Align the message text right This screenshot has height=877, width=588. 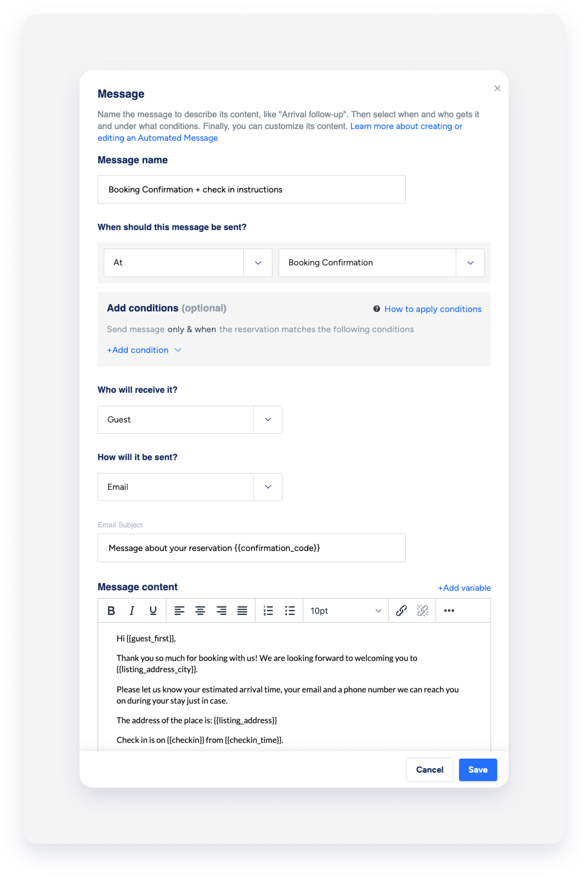222,610
